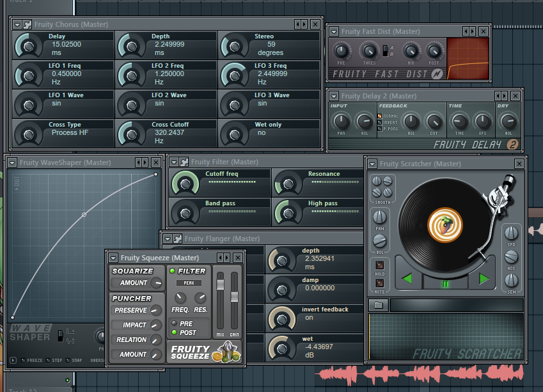This screenshot has width=543, height=392.
Task: Enable NORMAL feedback mode in Delay 2
Action: pyautogui.click(x=380, y=116)
